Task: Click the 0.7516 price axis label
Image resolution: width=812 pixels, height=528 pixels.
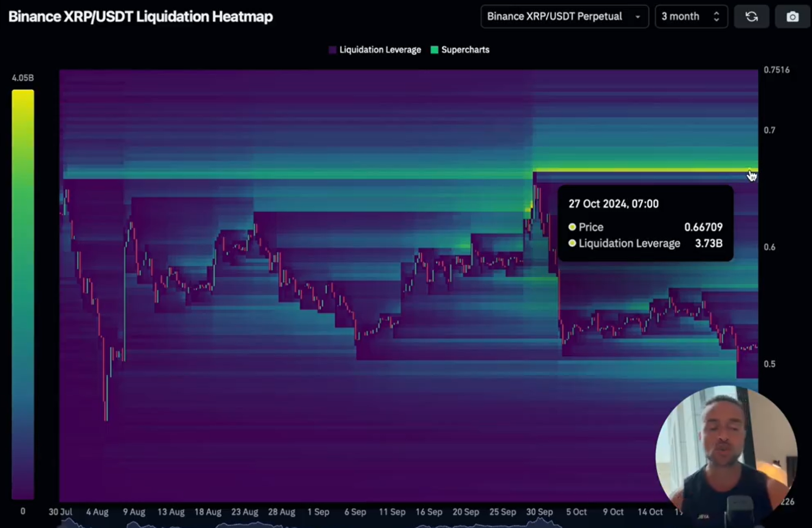Action: [777, 70]
